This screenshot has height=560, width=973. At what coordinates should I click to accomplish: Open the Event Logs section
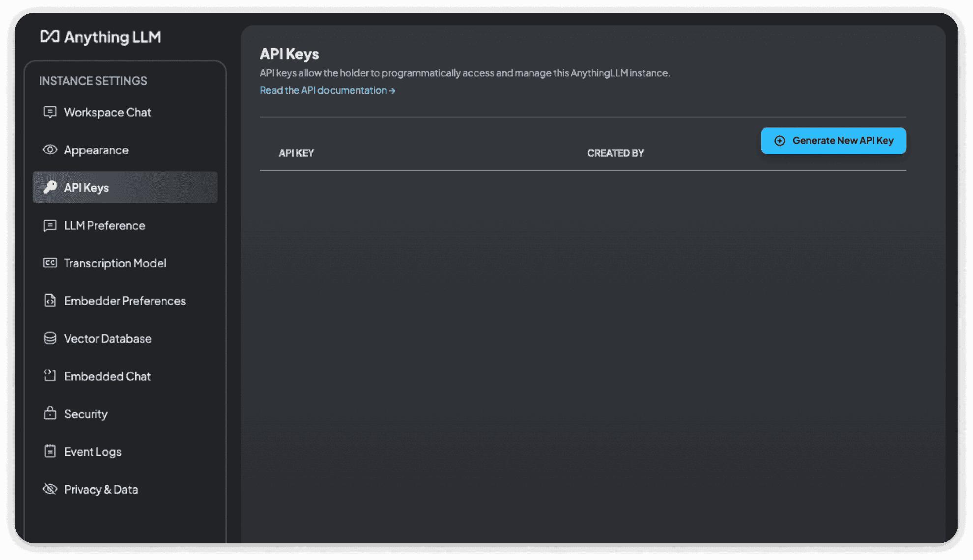coord(92,452)
